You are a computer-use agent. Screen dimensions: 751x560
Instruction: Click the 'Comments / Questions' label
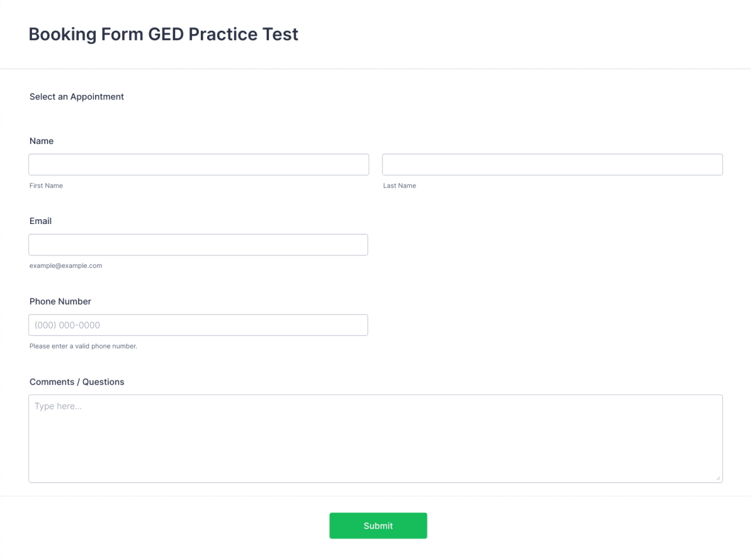pos(77,382)
